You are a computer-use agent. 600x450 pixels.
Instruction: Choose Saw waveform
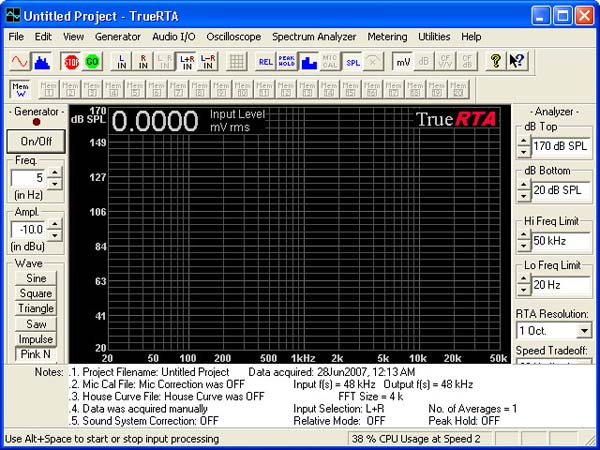[x=36, y=324]
